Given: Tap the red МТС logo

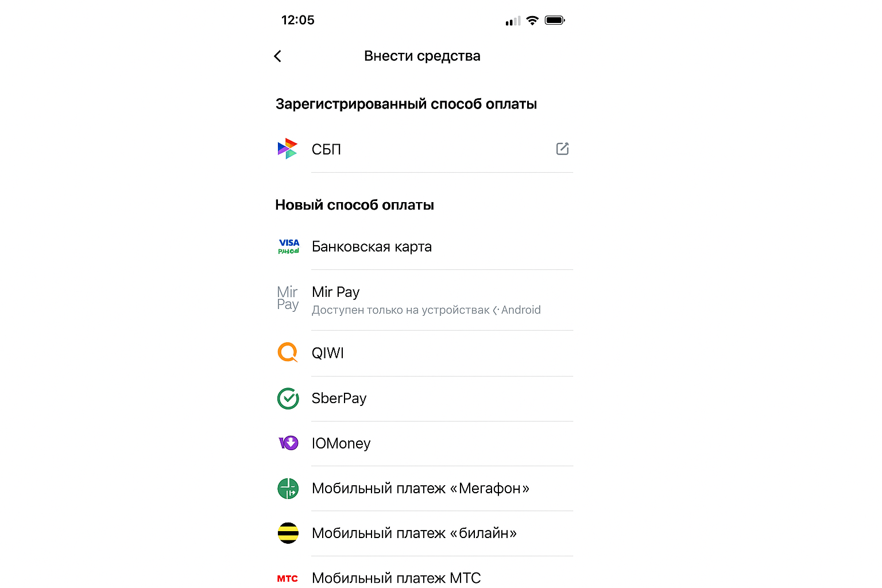Looking at the screenshot, I should pyautogui.click(x=288, y=578).
